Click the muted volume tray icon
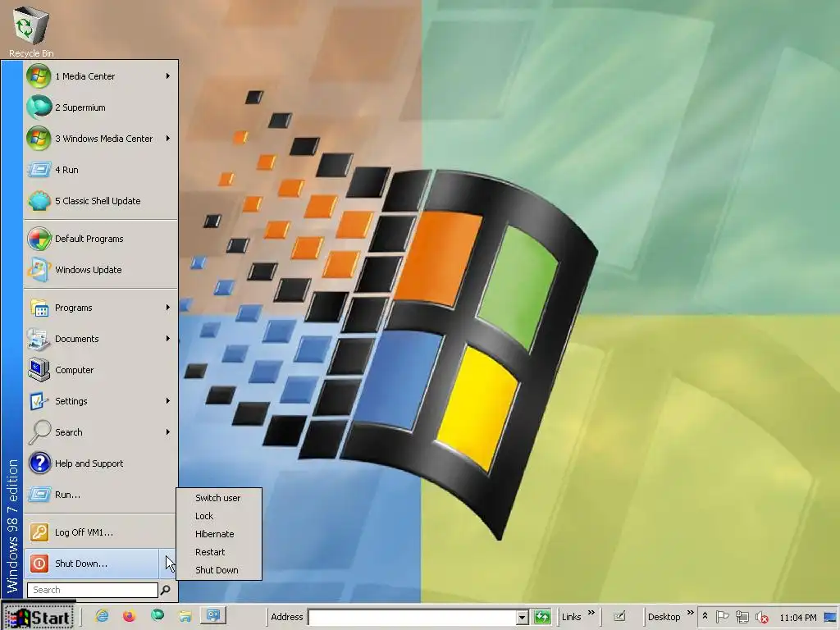The width and height of the screenshot is (840, 630). 761,617
